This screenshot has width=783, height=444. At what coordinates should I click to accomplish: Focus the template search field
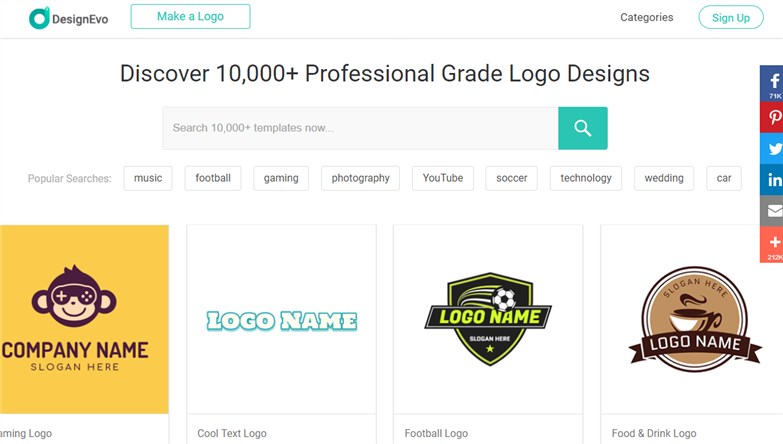[360, 128]
